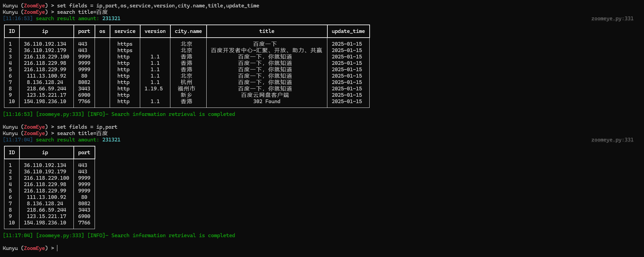Click the 'update_time' column header
The width and height of the screenshot is (644, 257).
pyautogui.click(x=348, y=31)
